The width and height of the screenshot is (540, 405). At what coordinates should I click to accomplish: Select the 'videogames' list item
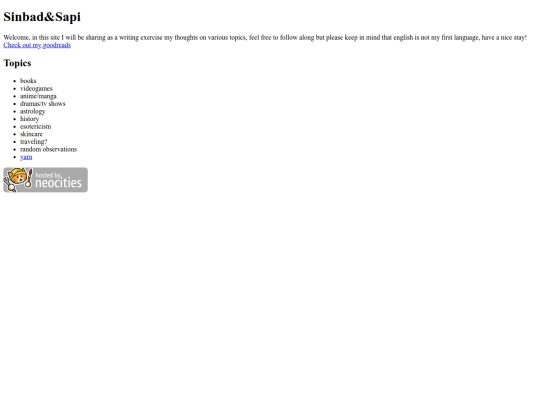tap(36, 89)
